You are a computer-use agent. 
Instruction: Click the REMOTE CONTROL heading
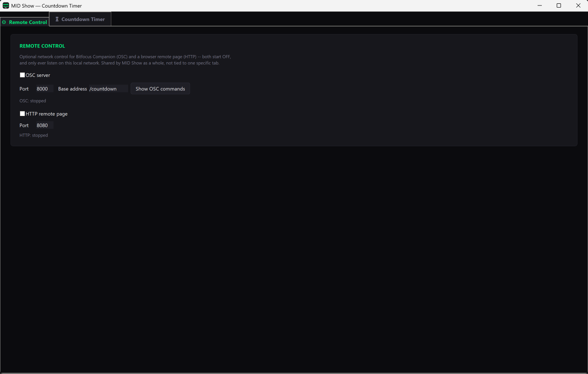pyautogui.click(x=42, y=46)
